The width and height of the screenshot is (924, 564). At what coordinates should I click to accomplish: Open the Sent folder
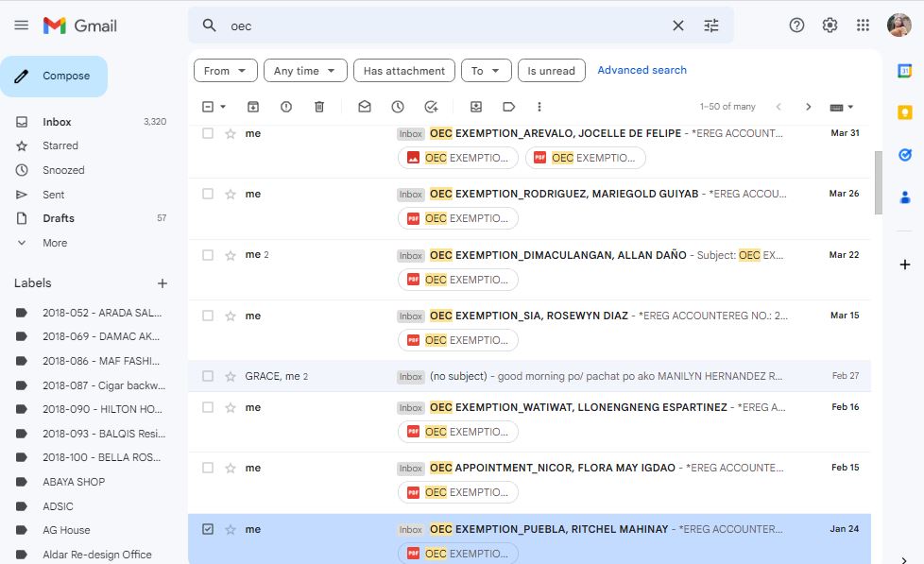[x=53, y=195]
